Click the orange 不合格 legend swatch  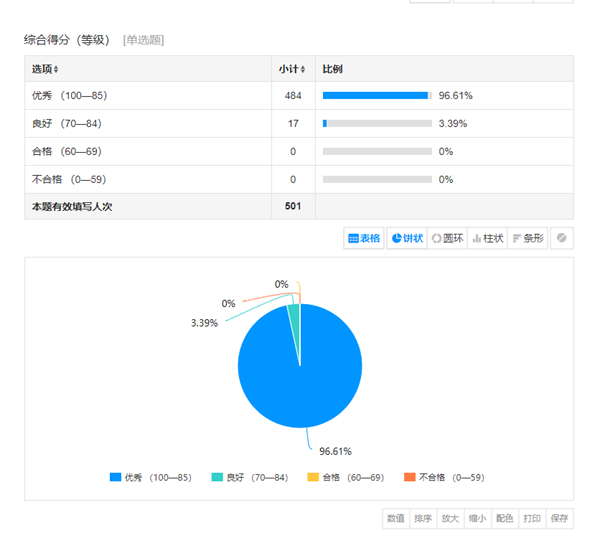(x=409, y=477)
